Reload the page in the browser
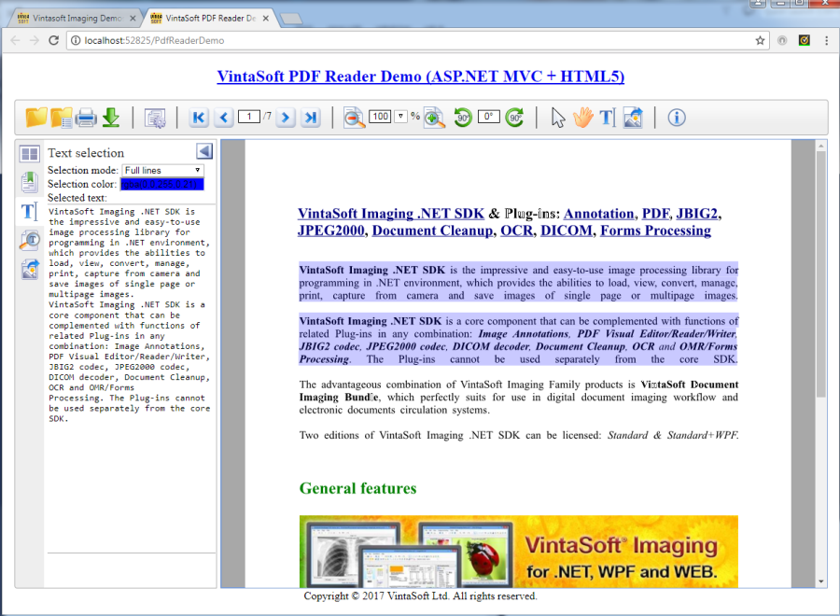The image size is (840, 616). (53, 40)
